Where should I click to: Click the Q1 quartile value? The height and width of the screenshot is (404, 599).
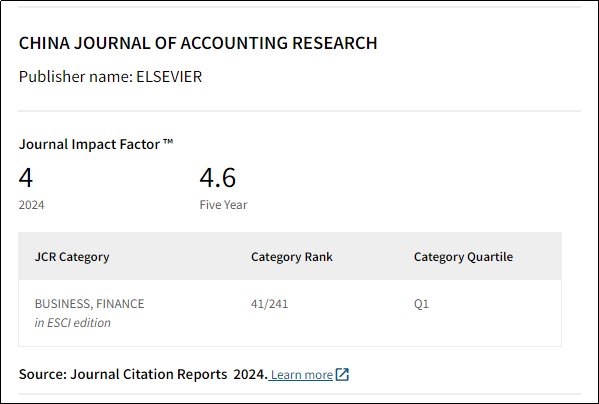pos(421,304)
